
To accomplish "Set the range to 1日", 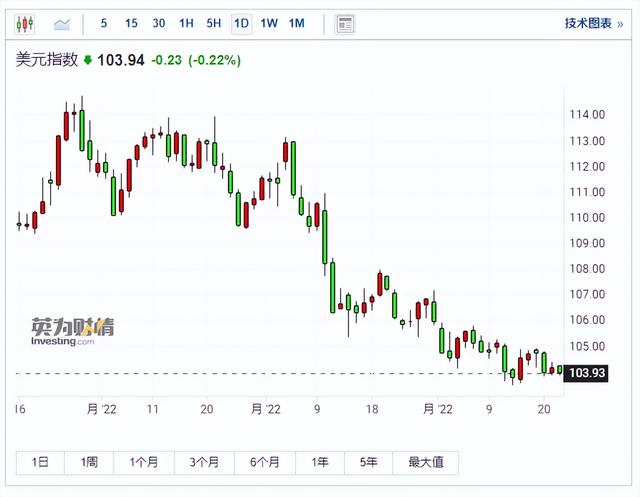I will [40, 462].
